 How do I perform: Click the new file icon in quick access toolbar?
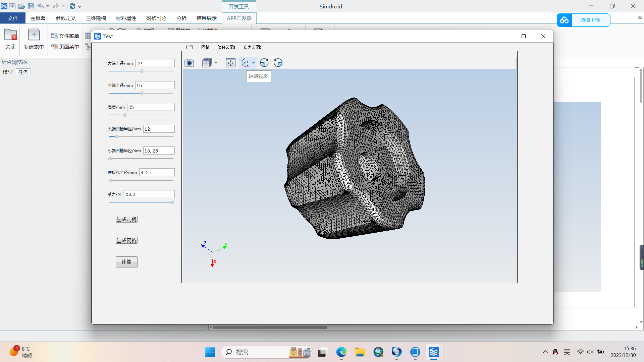coord(12,6)
